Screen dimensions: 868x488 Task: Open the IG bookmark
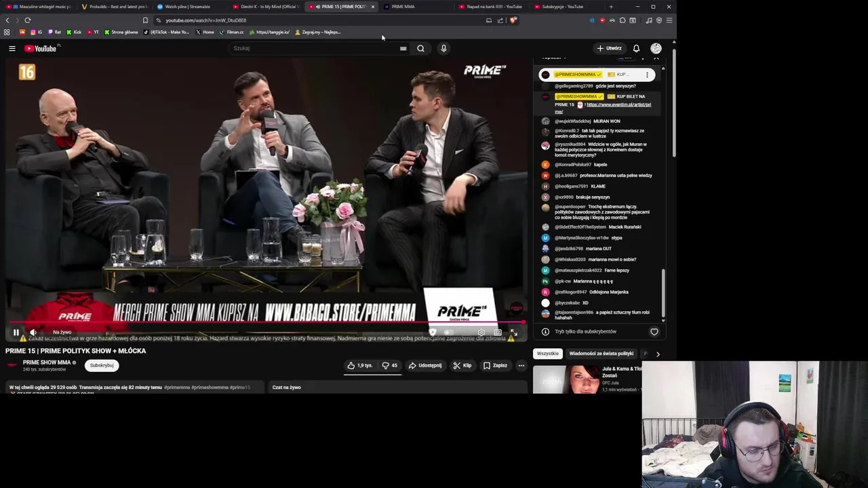[37, 32]
